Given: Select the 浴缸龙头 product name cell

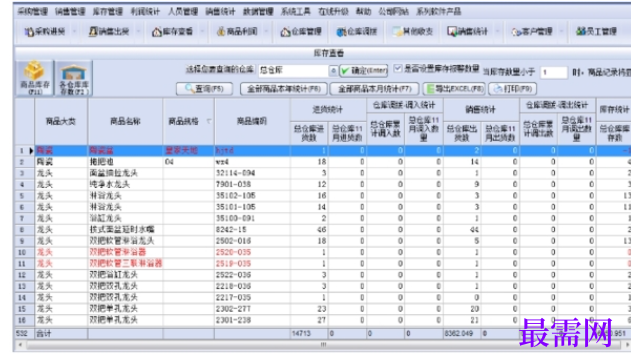Looking at the screenshot, I should click(125, 218).
